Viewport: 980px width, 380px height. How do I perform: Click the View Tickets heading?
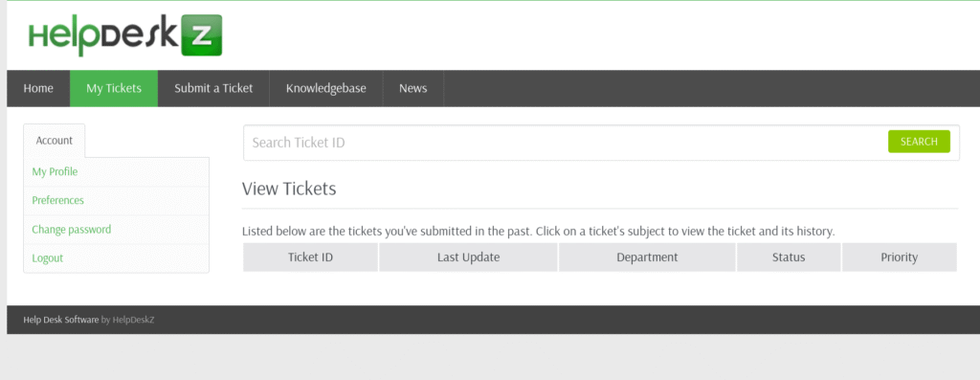pos(289,189)
